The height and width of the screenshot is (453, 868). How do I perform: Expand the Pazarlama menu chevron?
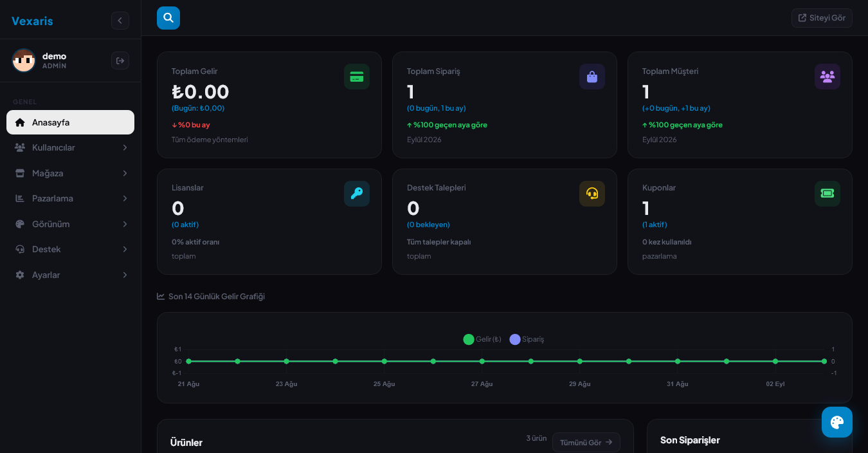(x=125, y=198)
